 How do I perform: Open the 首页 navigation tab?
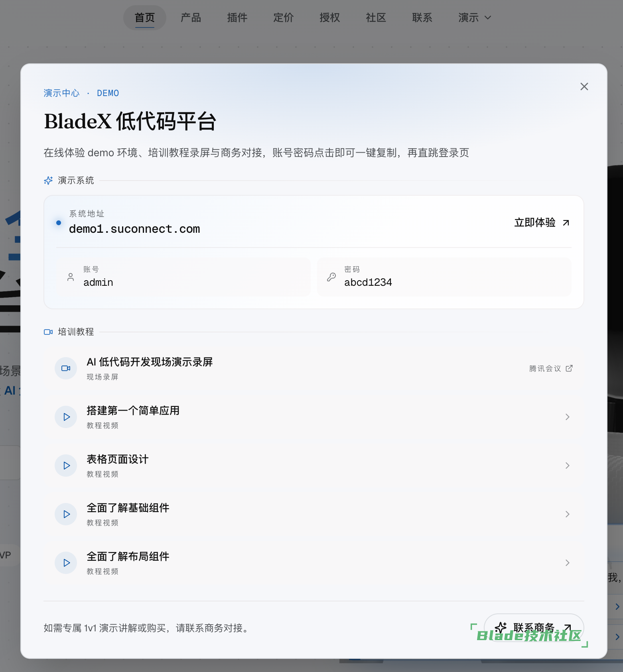coord(145,18)
